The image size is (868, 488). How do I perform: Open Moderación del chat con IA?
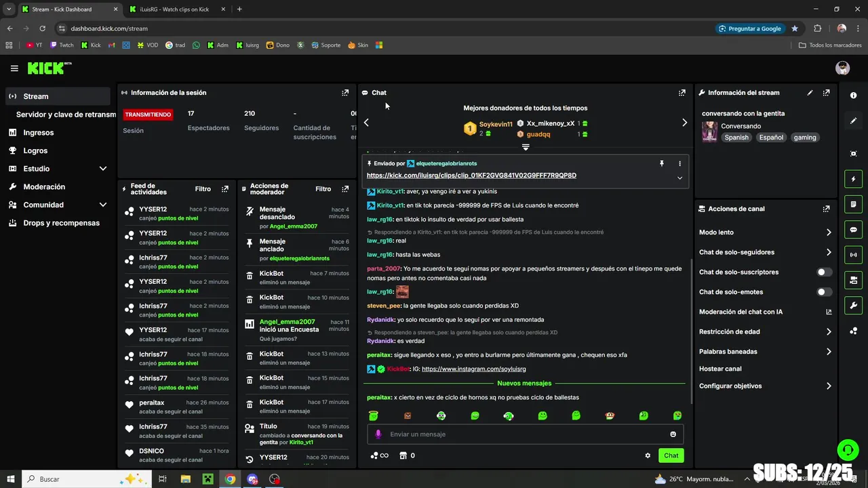(765, 312)
